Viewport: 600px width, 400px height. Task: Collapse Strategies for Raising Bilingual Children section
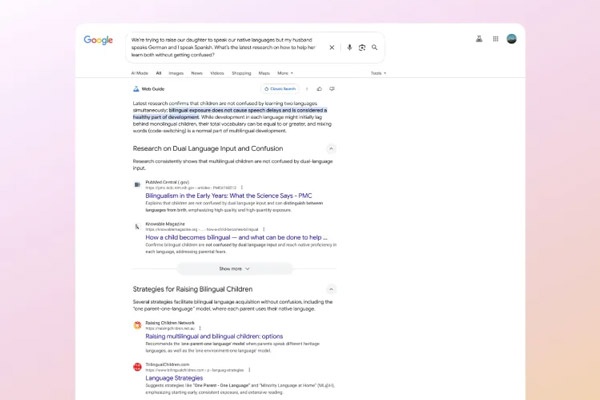point(331,289)
